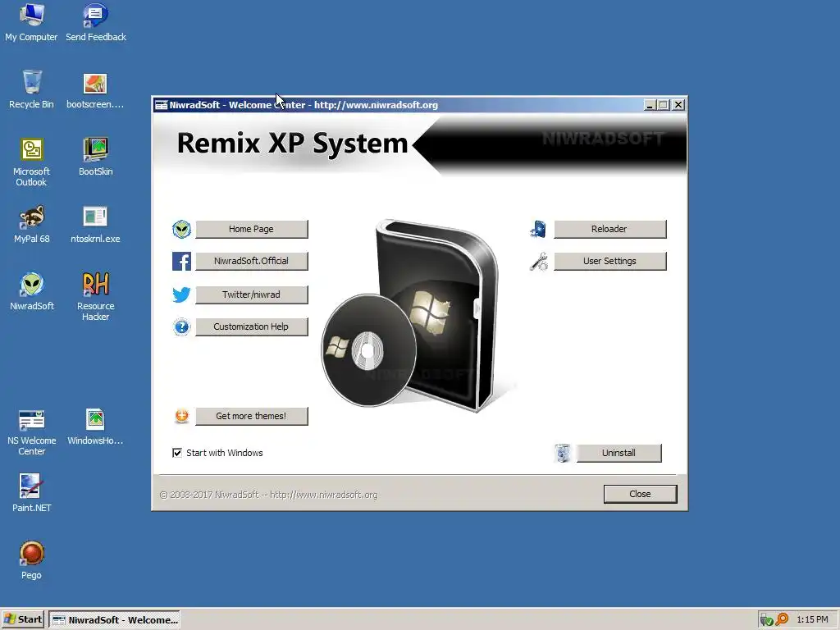Screen dimensions: 840x630
Task: Click the Remix XP System heading
Action: point(293,143)
